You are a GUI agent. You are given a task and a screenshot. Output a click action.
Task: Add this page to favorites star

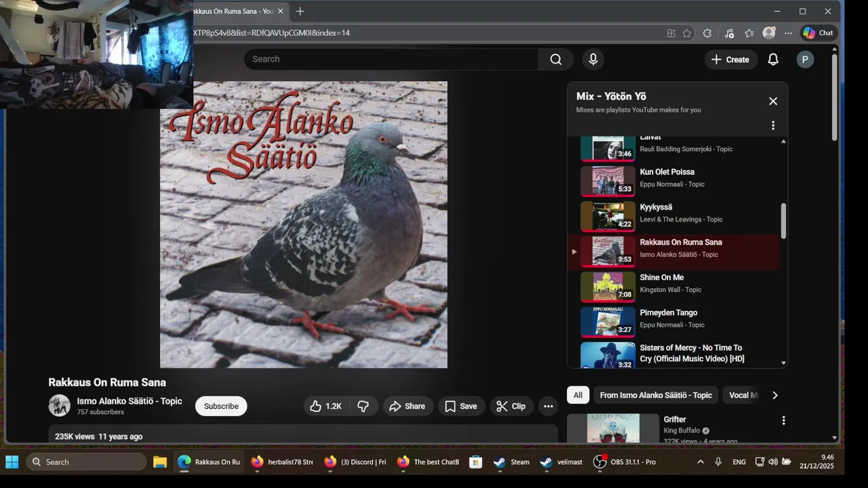(x=687, y=33)
